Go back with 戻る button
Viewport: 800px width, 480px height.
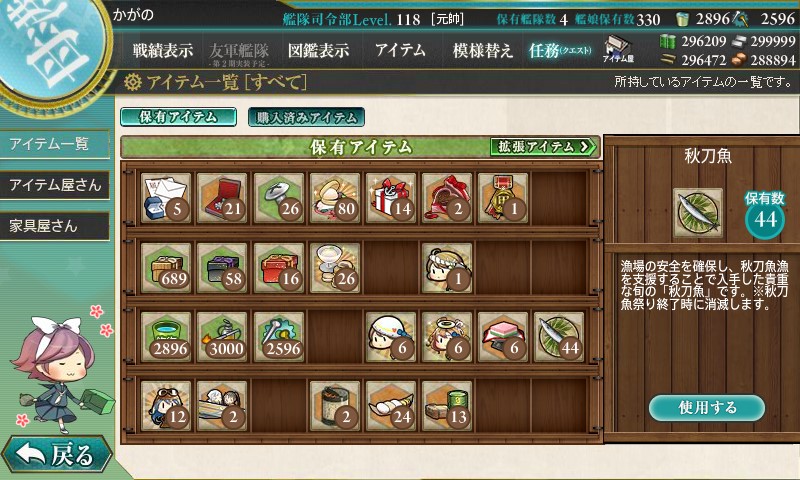[56, 454]
